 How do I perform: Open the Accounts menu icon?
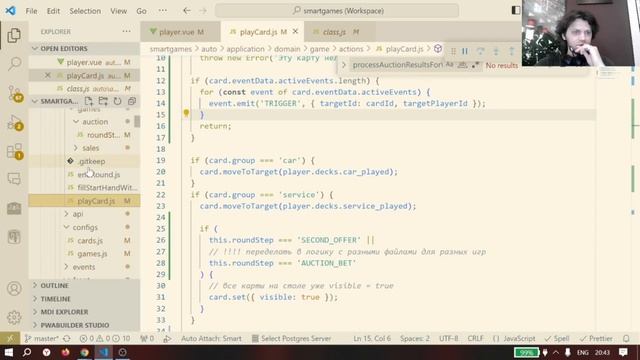pos(14,289)
